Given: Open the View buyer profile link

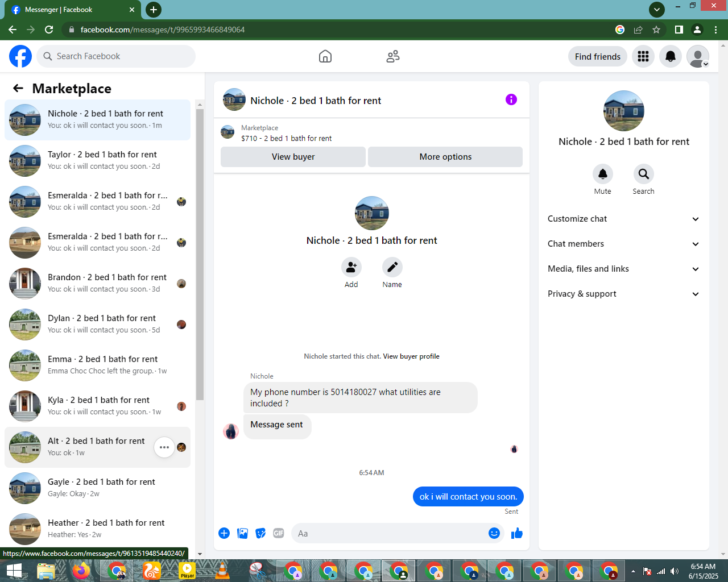Looking at the screenshot, I should tap(411, 356).
